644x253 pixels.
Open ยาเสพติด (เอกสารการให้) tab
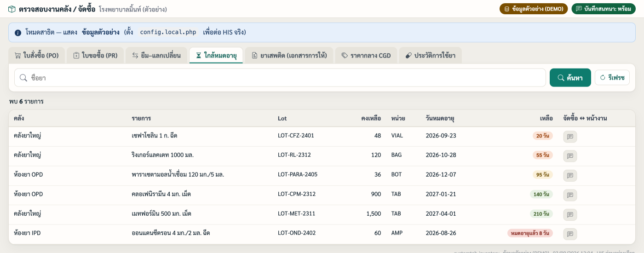click(289, 56)
